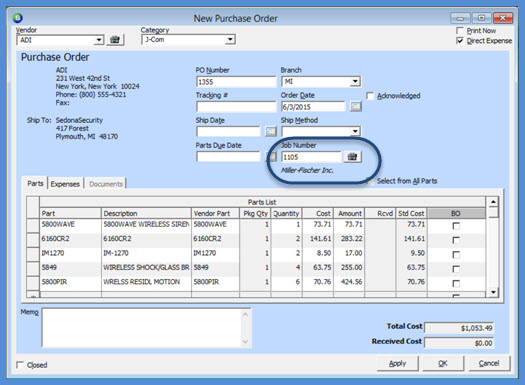This screenshot has height=385, width=525.
Task: Click the Parts List scroll up arrow
Action: tap(493, 202)
